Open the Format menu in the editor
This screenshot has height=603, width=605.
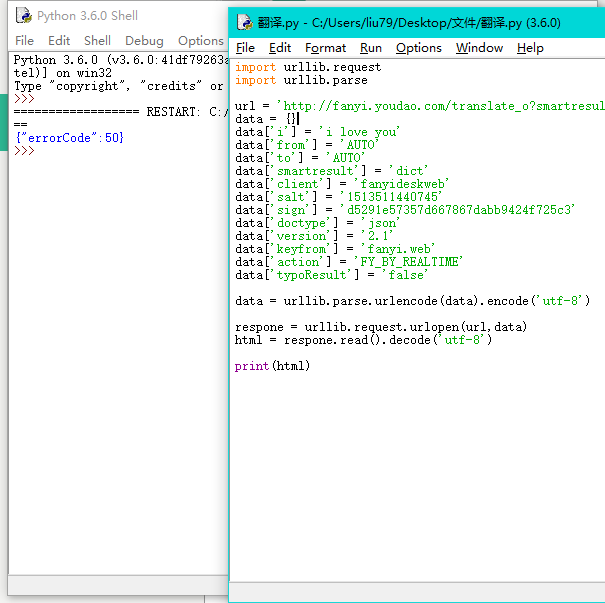tap(325, 48)
